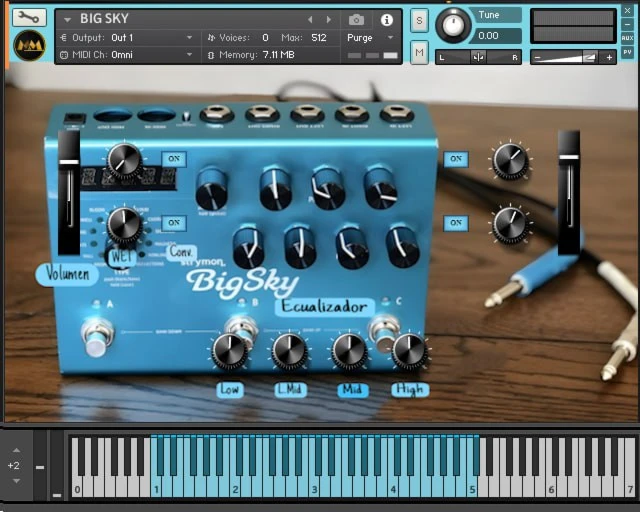Click the A footswitch on the pedal
This screenshot has width=640, height=512.
coord(96,337)
